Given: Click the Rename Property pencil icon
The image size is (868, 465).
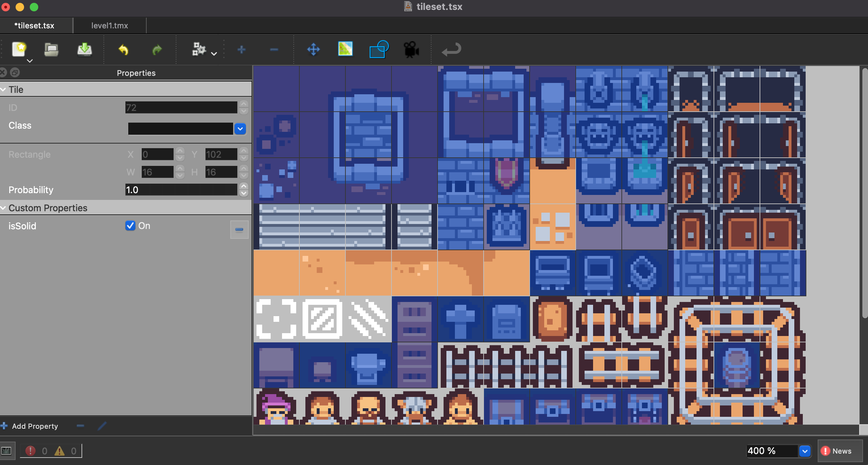Looking at the screenshot, I should coord(102,426).
